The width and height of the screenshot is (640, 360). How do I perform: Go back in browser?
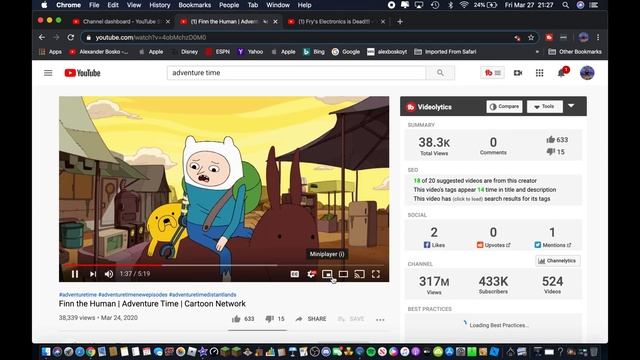click(x=42, y=38)
